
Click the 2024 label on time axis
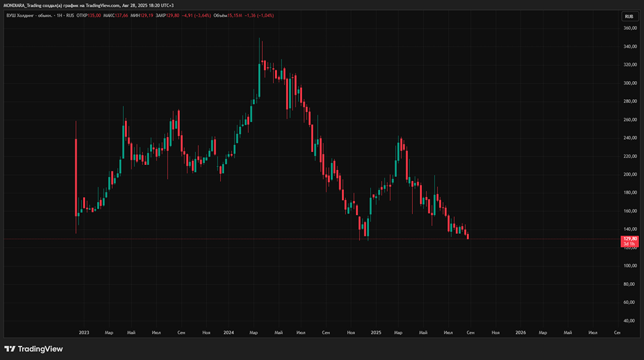point(229,333)
